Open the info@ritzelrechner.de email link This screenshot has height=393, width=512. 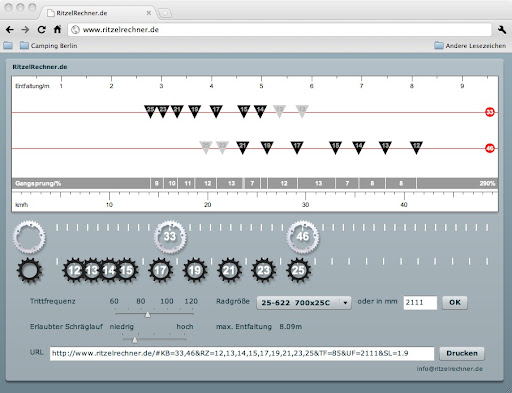449,369
